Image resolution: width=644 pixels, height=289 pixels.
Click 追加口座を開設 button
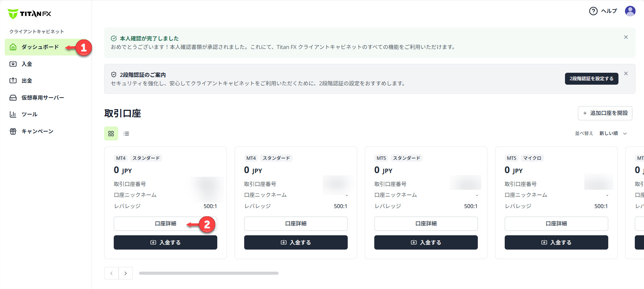(605, 113)
